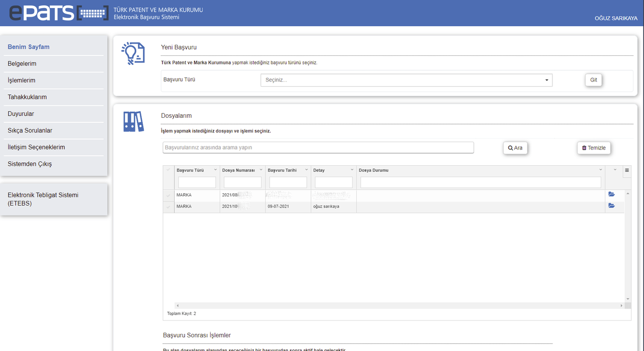
Task: Open Dosya Durumu column menu arrow
Action: [x=601, y=170]
